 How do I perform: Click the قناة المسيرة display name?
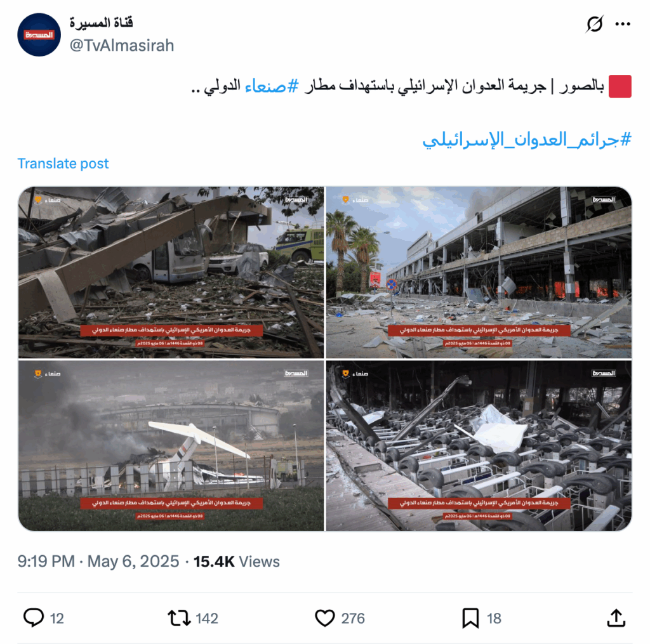(101, 22)
